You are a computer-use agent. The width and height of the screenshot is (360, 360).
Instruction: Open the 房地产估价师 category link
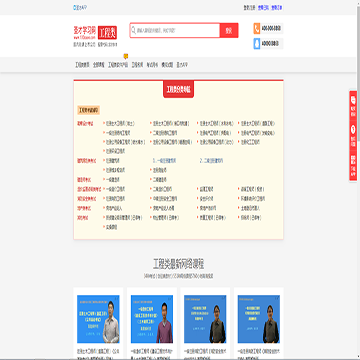pyautogui.click(x=208, y=208)
